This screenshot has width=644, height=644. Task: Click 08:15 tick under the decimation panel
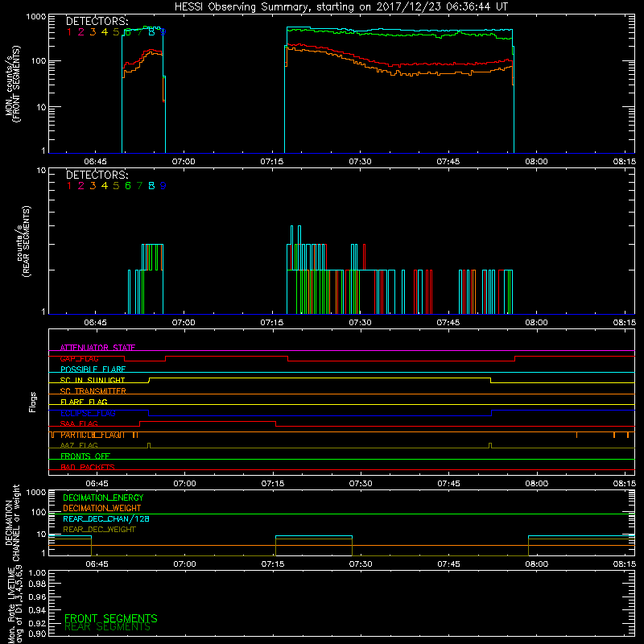pyautogui.click(x=625, y=564)
